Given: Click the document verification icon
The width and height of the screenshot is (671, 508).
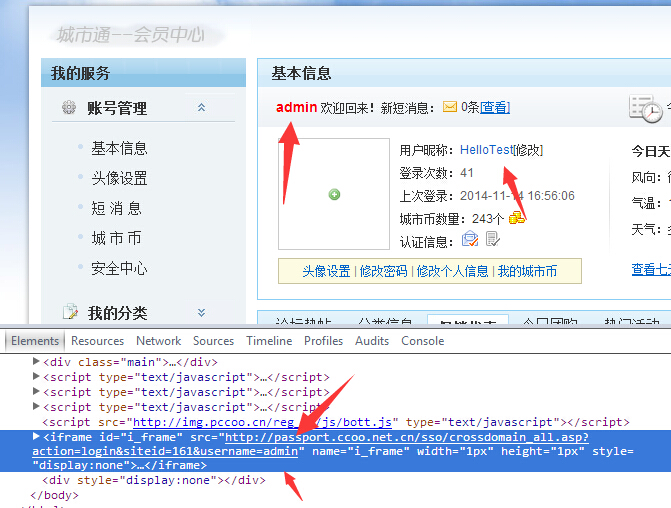Looking at the screenshot, I should 493,239.
